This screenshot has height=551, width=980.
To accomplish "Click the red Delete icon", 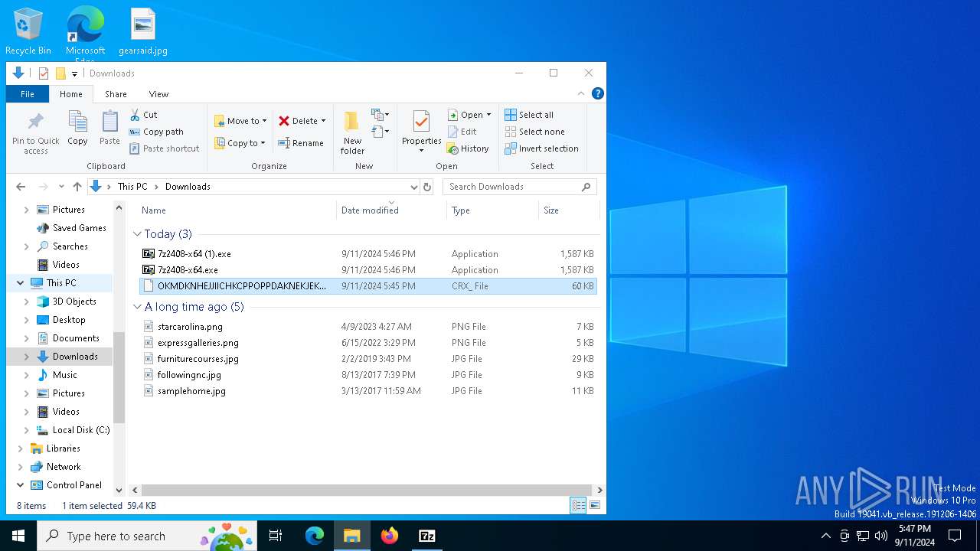I will coord(284,121).
